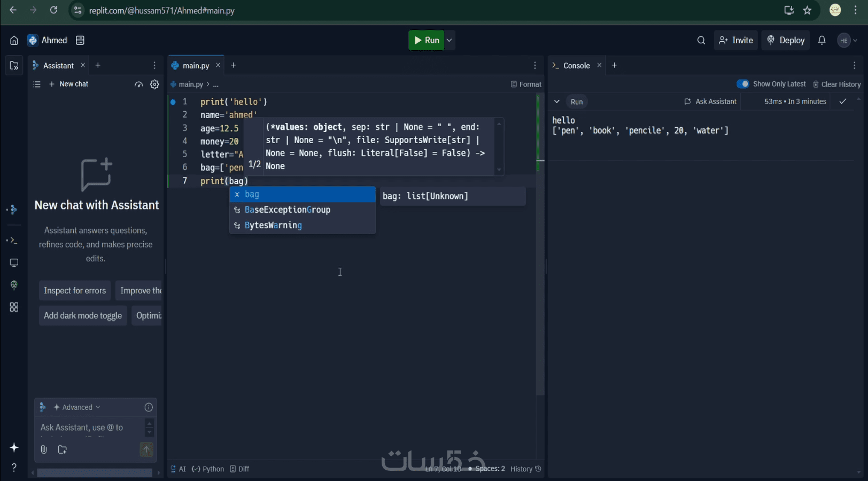Select the bag autocomplete suggestion
This screenshot has width=868, height=481.
point(303,195)
